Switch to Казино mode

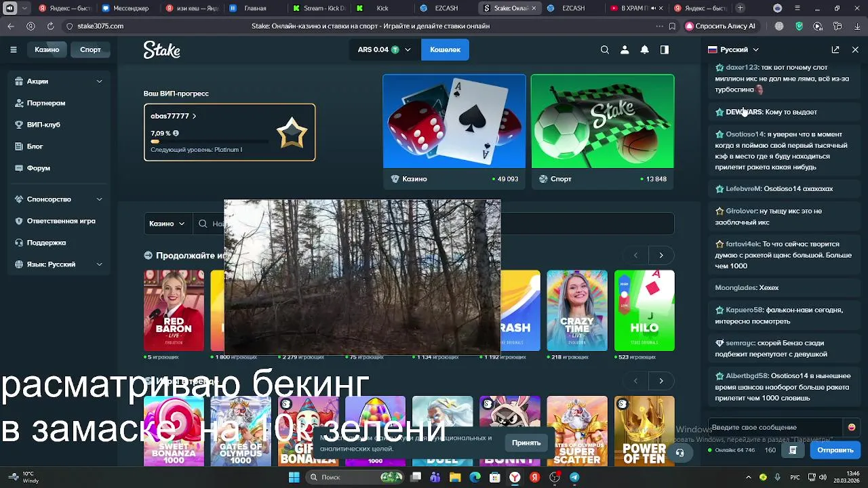(47, 49)
